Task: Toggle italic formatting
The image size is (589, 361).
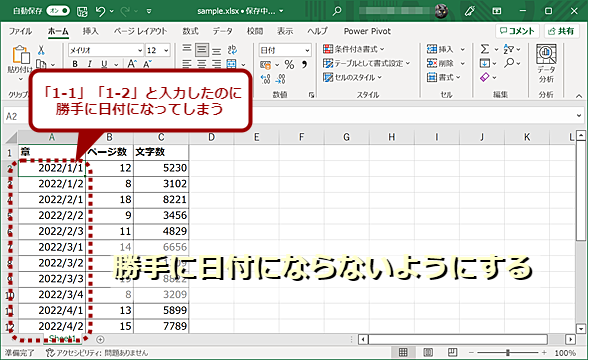Action: coord(89,64)
